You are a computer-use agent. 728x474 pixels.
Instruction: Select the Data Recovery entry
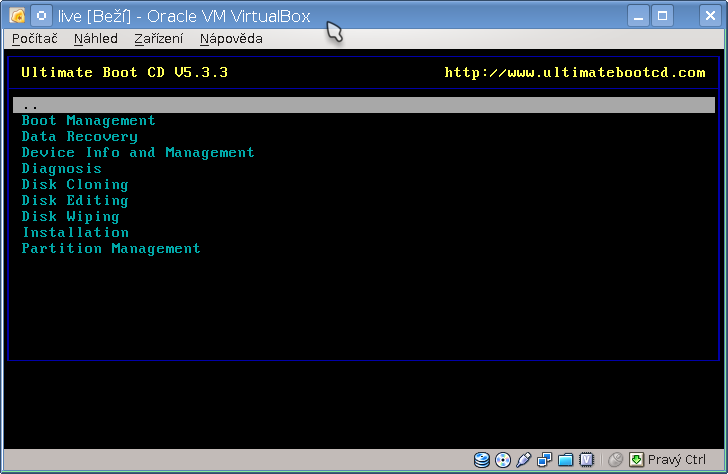(79, 136)
